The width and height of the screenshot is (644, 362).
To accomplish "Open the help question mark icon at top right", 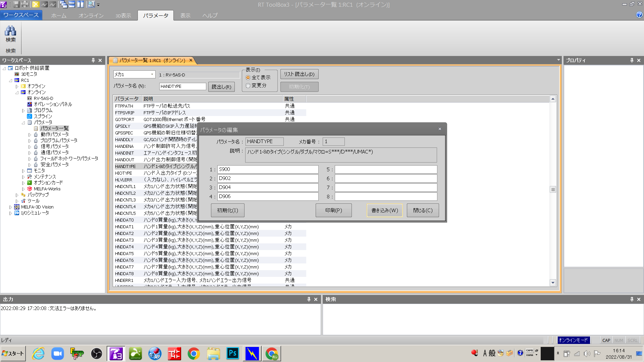I will tap(639, 15).
